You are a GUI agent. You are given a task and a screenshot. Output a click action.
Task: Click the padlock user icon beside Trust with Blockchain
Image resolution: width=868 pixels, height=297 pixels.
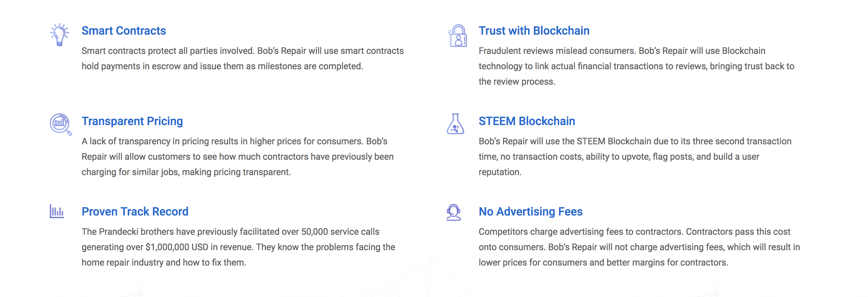[x=457, y=35]
